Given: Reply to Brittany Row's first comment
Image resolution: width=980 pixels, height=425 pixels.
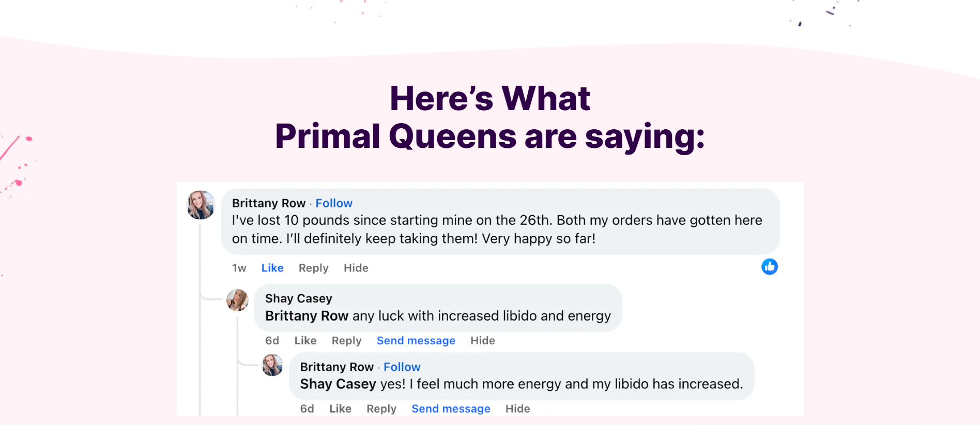Looking at the screenshot, I should (x=313, y=268).
